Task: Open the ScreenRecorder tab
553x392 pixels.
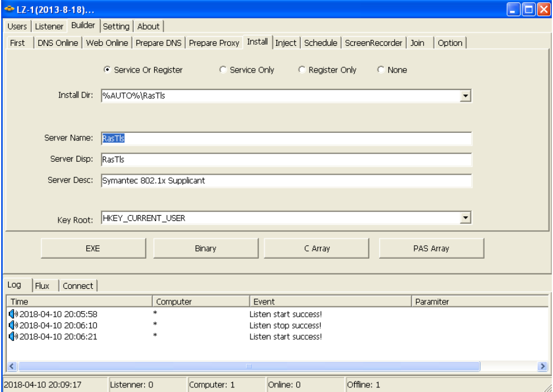Action: pos(373,43)
